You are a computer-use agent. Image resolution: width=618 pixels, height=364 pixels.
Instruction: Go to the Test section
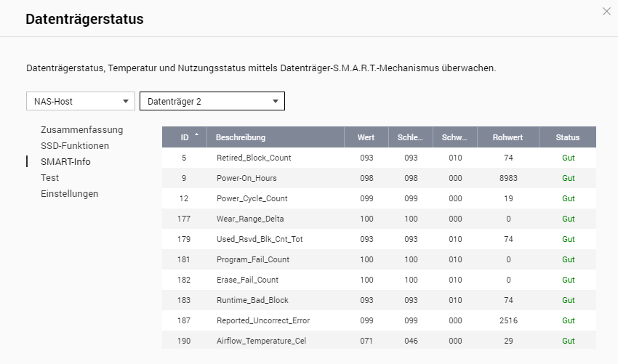pos(49,178)
